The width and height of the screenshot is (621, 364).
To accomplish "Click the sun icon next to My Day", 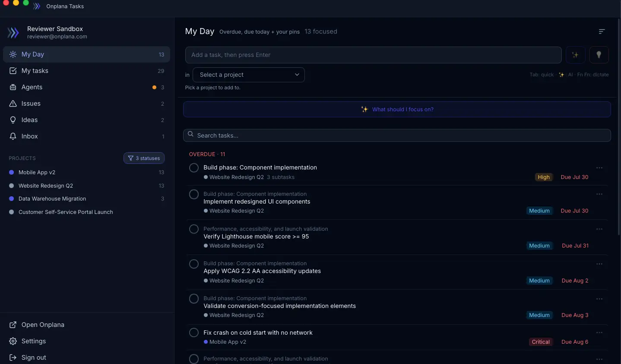I will pyautogui.click(x=13, y=54).
